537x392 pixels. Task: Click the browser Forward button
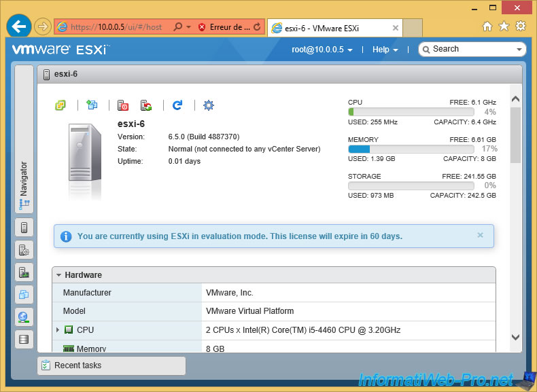43,26
